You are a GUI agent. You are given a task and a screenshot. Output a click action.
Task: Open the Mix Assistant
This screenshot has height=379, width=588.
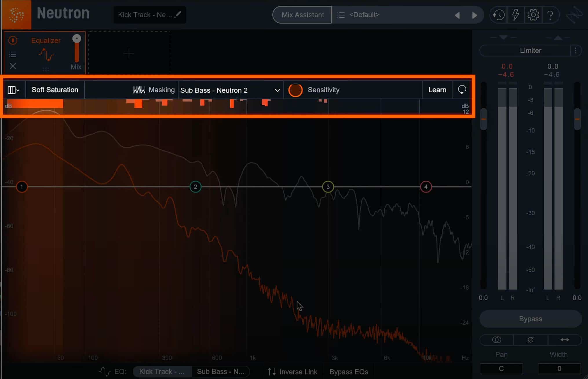[302, 15]
